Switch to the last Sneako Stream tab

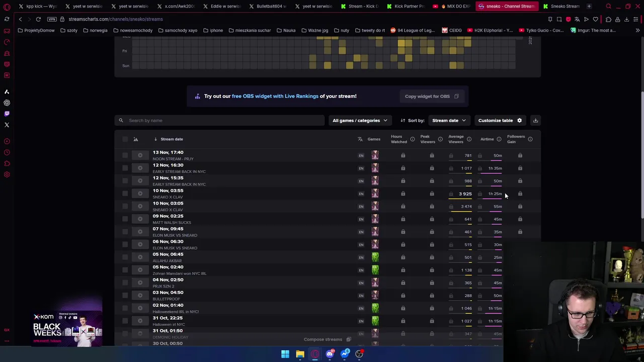click(x=561, y=6)
